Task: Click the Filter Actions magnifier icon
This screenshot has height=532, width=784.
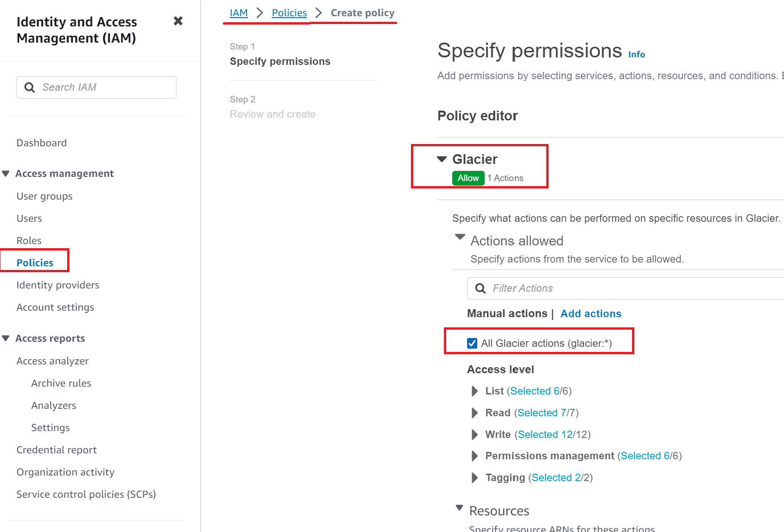Action: click(481, 288)
